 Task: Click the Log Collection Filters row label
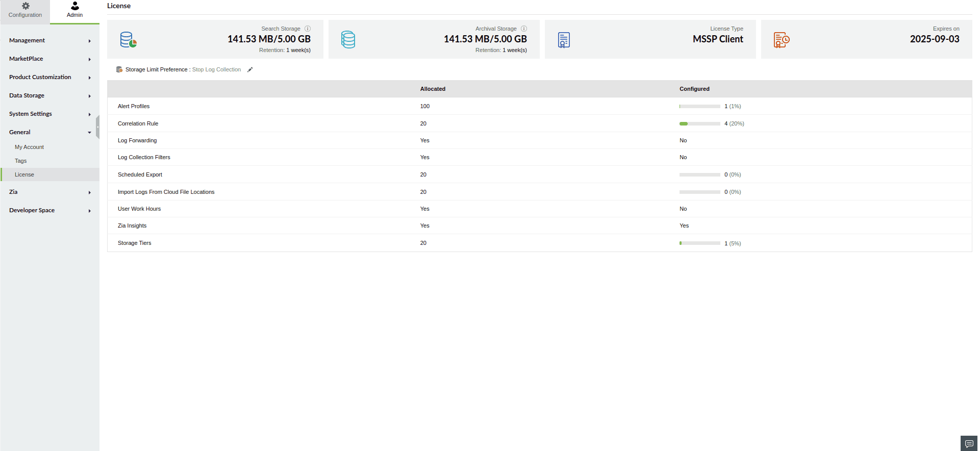point(144,157)
